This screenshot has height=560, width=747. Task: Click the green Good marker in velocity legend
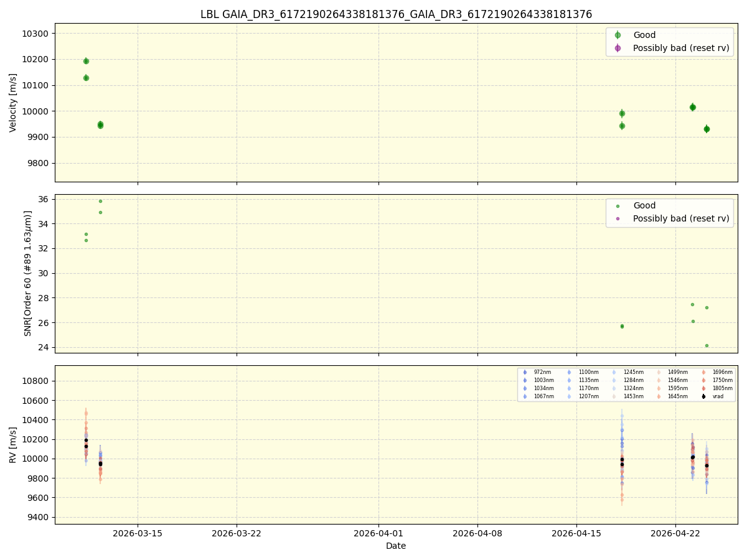(618, 35)
